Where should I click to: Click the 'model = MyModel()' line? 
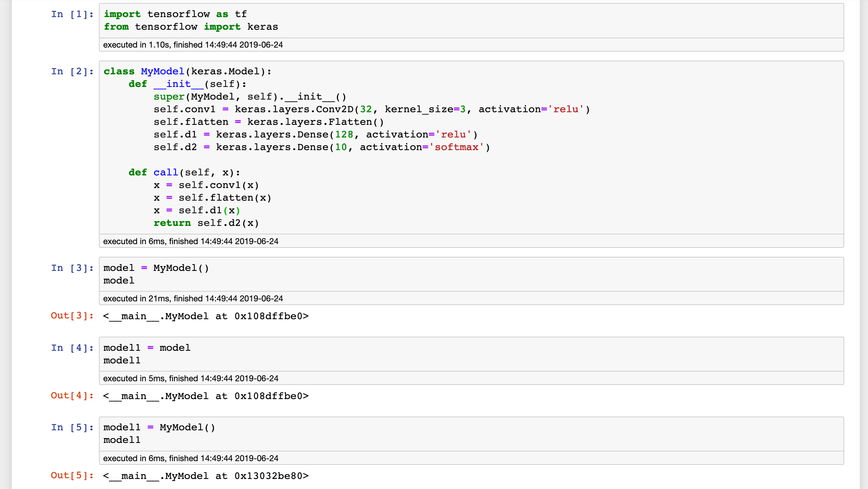click(156, 268)
